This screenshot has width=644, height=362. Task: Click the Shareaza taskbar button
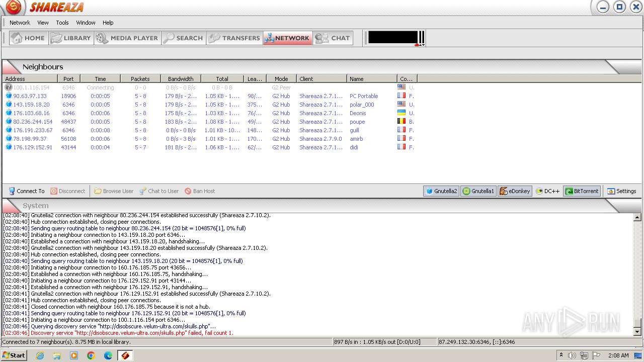point(125,355)
